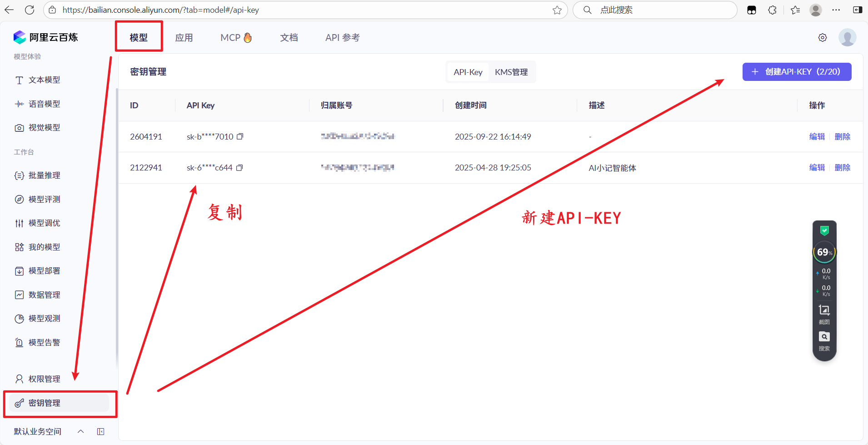Image resolution: width=868 pixels, height=445 pixels.
Task: Click the black mask extension icon in browser toolbar
Action: (x=752, y=10)
